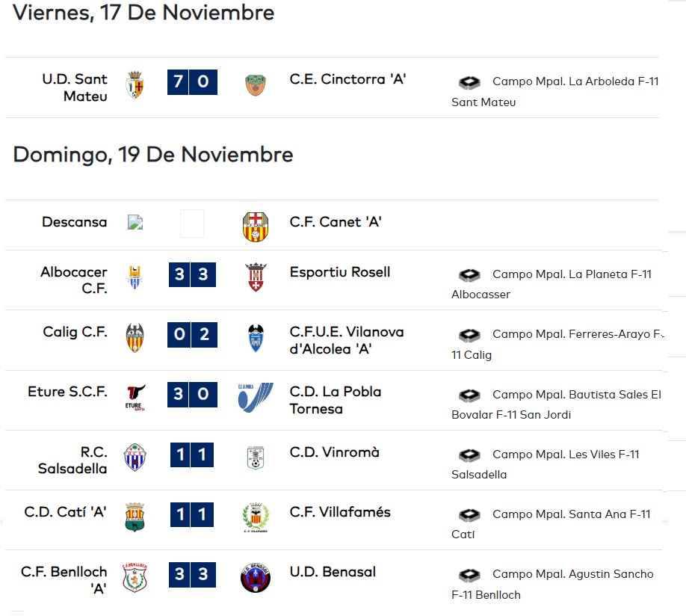The width and height of the screenshot is (686, 616).
Task: Open C.F.U.E. Vilanova d'Alcolea 'A' team link
Action: coord(347,340)
